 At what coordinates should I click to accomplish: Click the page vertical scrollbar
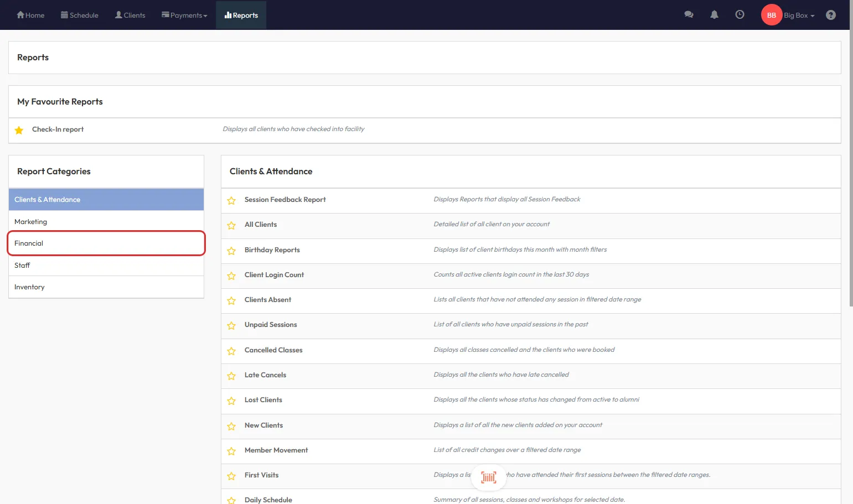tap(850, 166)
